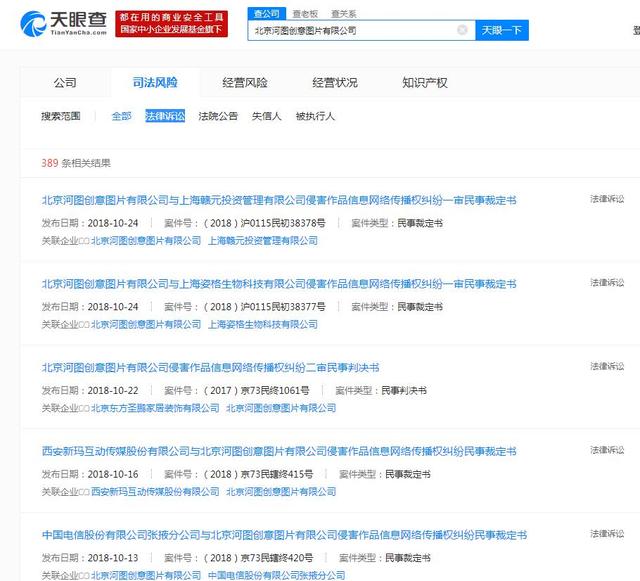Clear the search box with the X icon

coord(462,31)
